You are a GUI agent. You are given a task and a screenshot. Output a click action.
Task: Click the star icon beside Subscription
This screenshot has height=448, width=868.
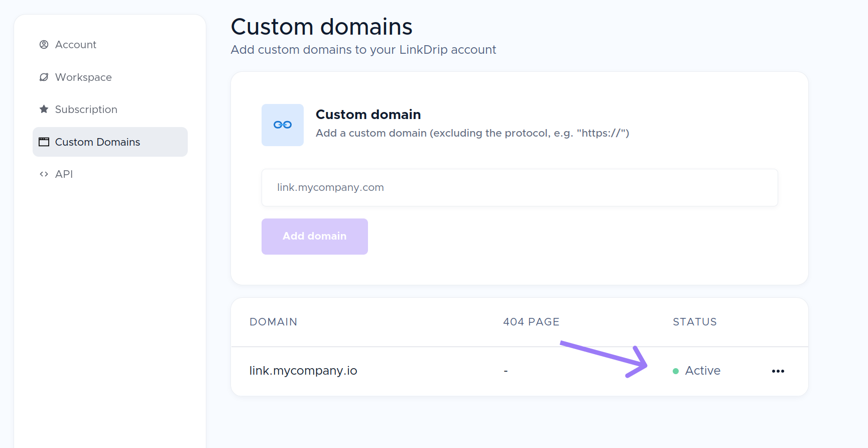click(x=44, y=109)
